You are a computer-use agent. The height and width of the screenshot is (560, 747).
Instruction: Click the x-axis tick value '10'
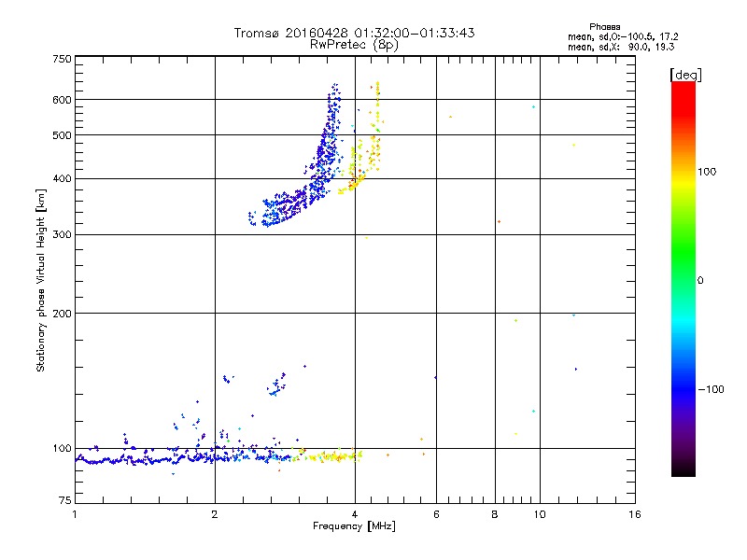[x=540, y=514]
